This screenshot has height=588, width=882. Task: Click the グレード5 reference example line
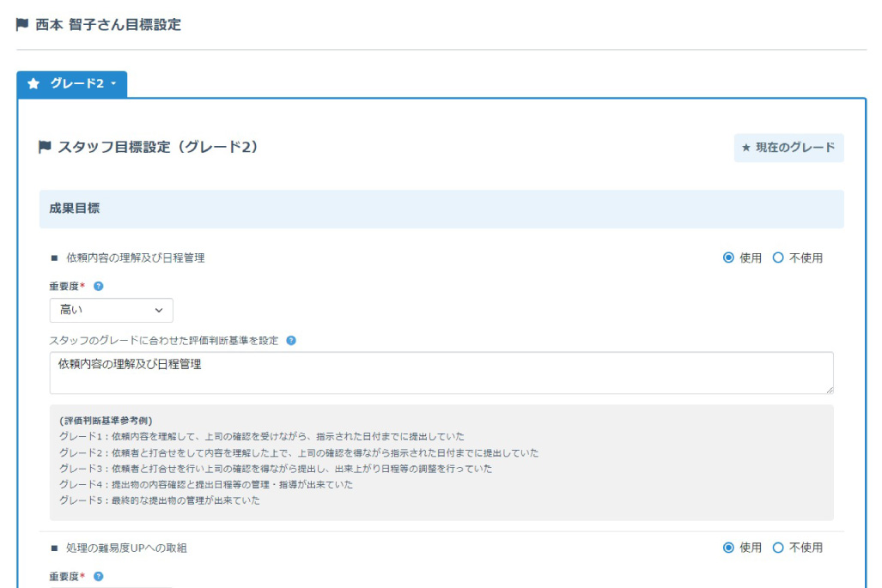tap(160, 500)
